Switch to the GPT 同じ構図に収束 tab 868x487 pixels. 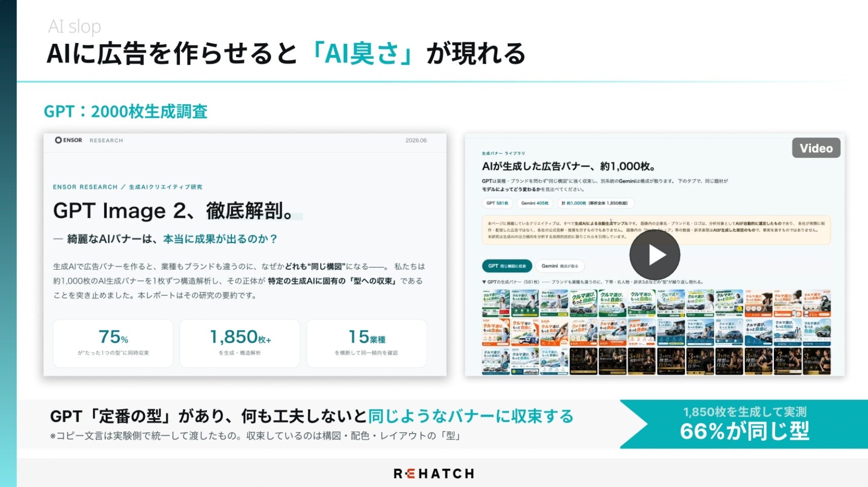(507, 266)
